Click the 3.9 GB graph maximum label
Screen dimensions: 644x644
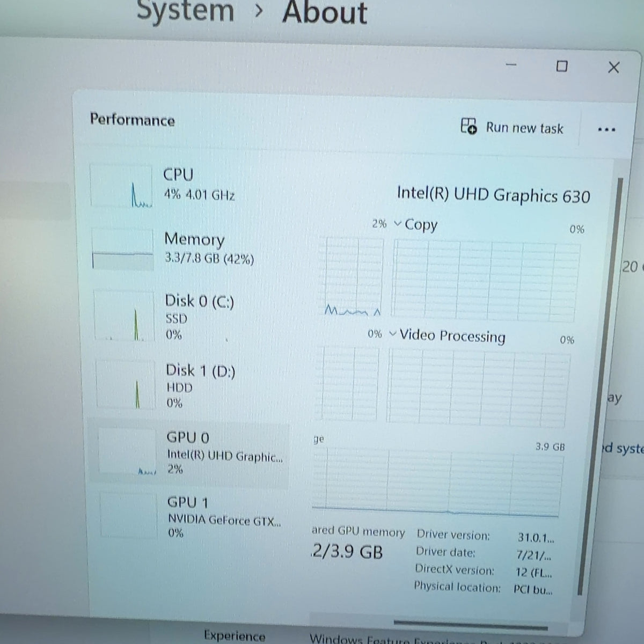550,447
